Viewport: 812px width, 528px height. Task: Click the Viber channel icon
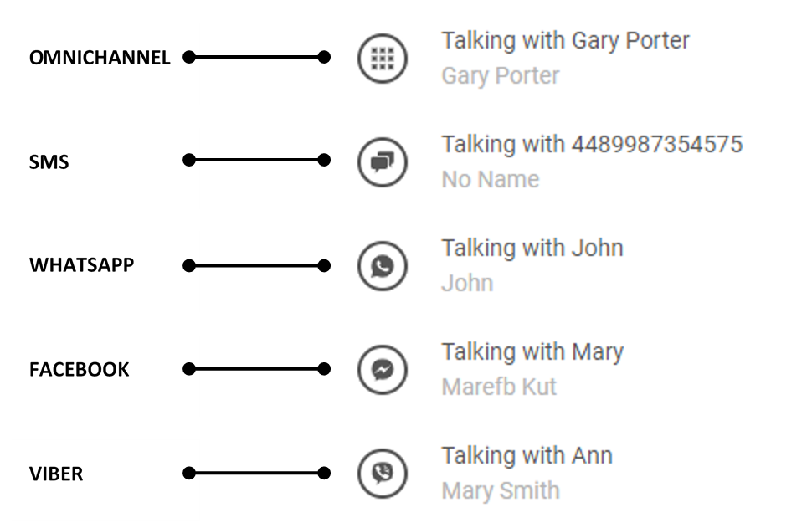click(382, 474)
